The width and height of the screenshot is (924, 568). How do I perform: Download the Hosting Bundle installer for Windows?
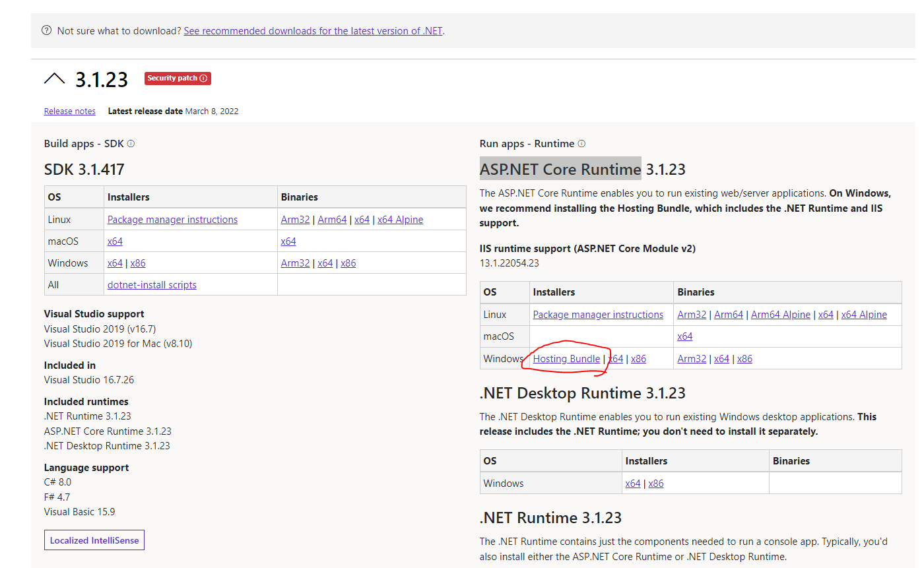(566, 359)
